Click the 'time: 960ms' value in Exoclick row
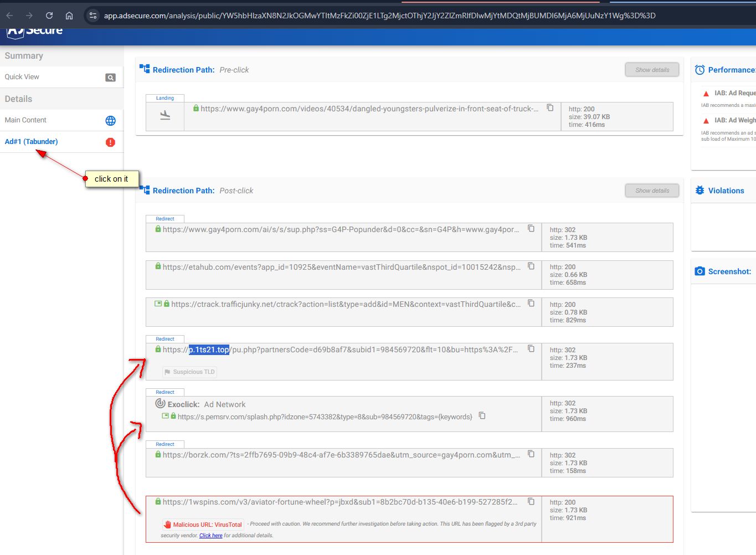Image resolution: width=756 pixels, height=555 pixels. (568, 419)
